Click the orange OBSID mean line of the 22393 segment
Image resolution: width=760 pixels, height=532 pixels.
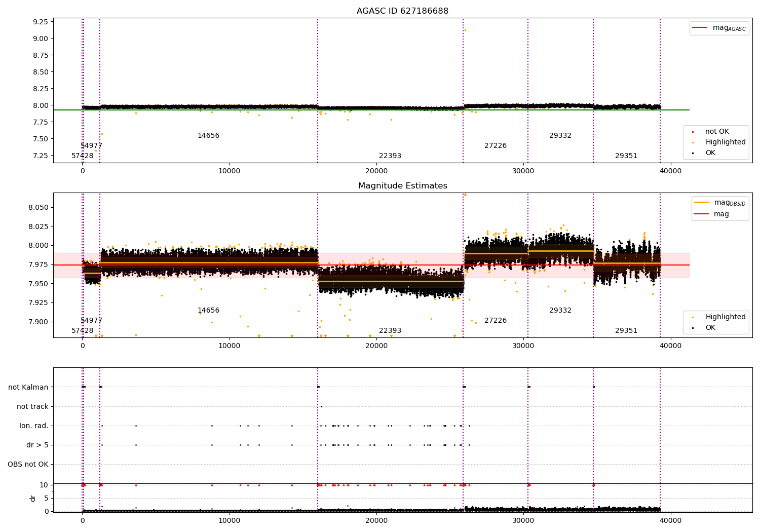391,281
